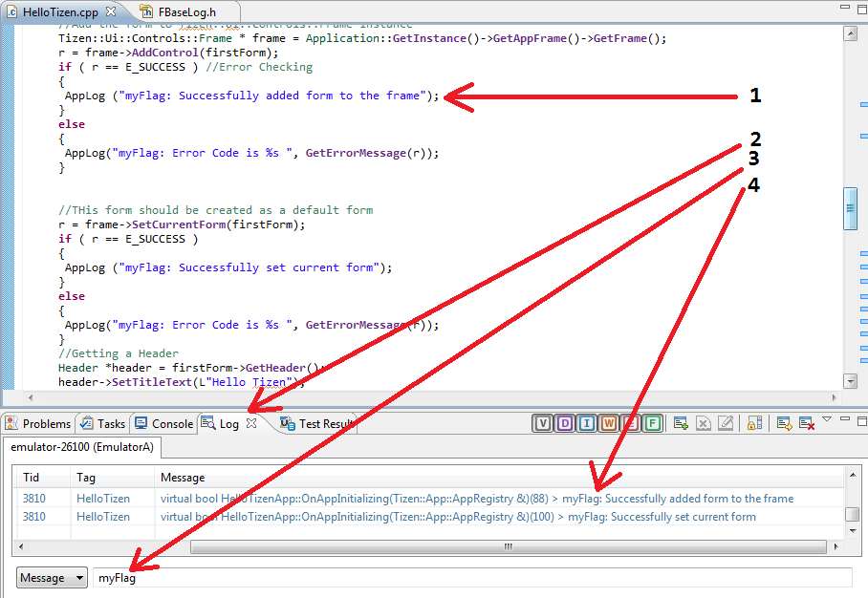Image resolution: width=868 pixels, height=598 pixels.
Task: Toggle the Warning (W) log level filter
Action: (x=609, y=424)
